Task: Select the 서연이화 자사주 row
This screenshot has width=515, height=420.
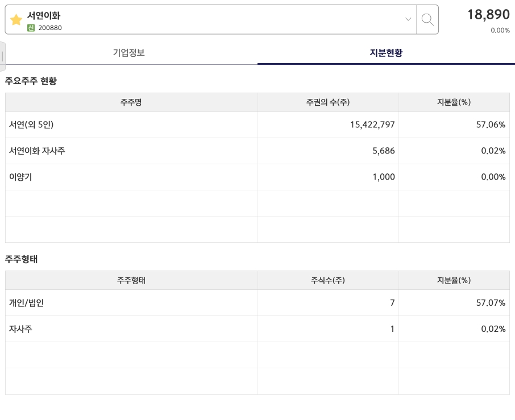Action: [257, 151]
